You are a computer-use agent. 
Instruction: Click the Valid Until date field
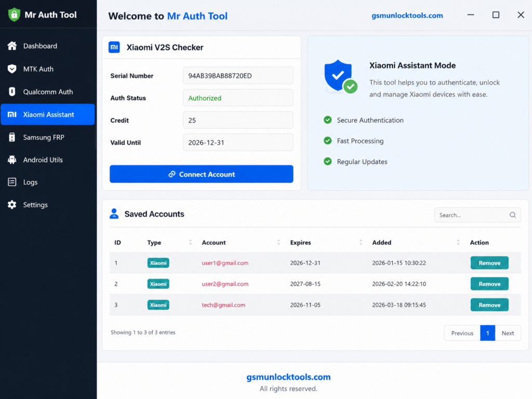238,142
